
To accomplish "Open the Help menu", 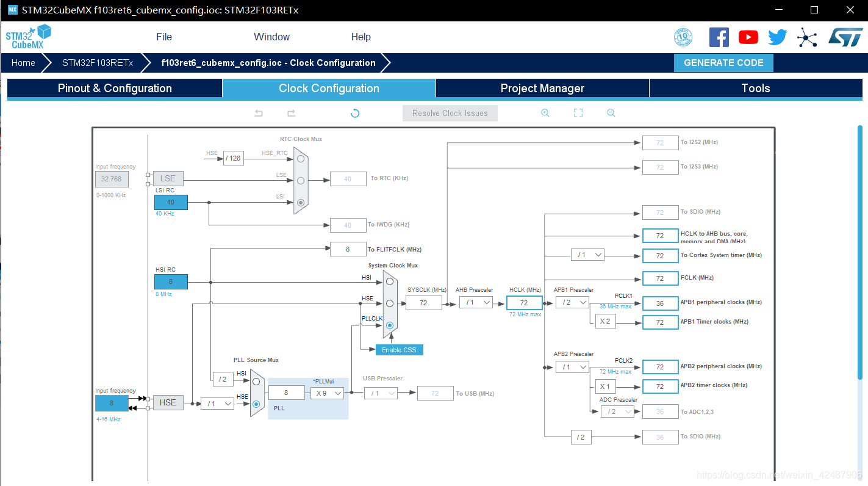I will point(361,37).
